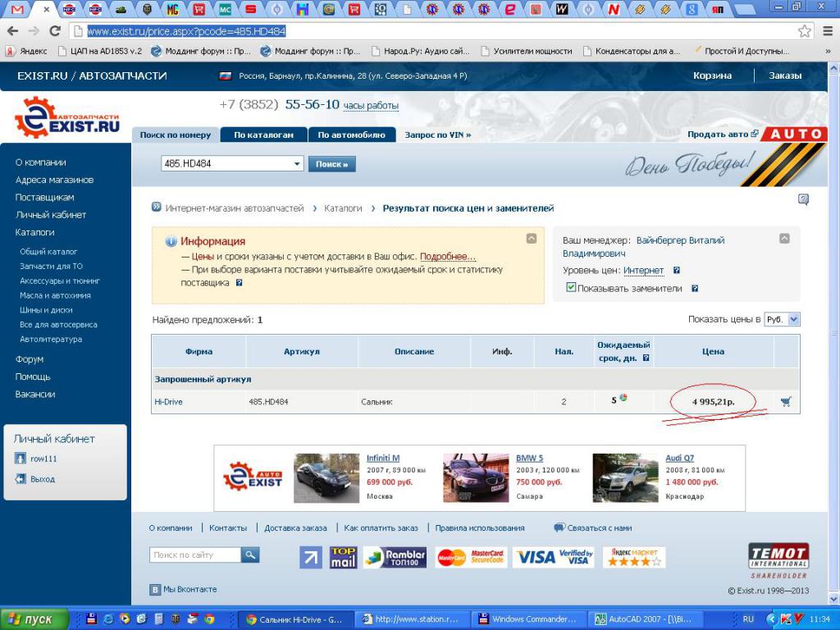Switch to Поиск по номеру tab
840x630 pixels.
pos(176,135)
